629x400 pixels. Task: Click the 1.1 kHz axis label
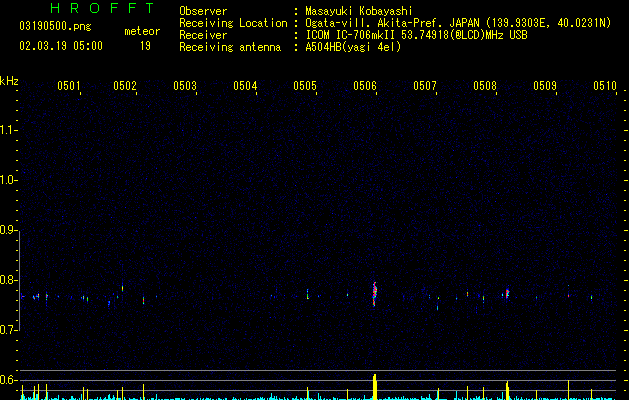pos(8,130)
